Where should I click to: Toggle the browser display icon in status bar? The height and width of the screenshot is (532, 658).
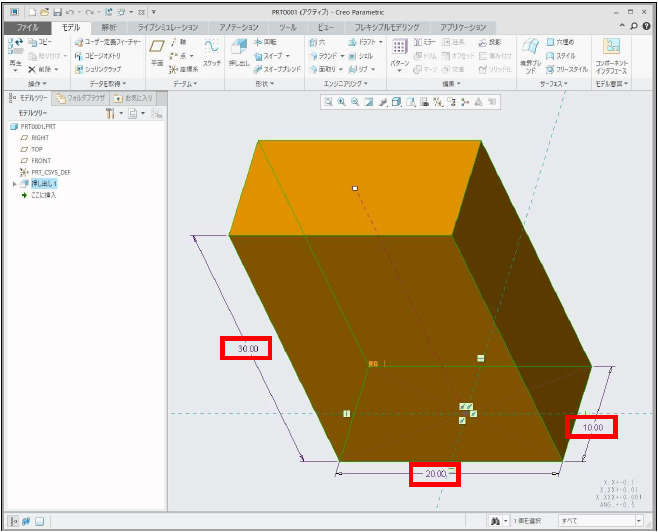pyautogui.click(x=26, y=521)
